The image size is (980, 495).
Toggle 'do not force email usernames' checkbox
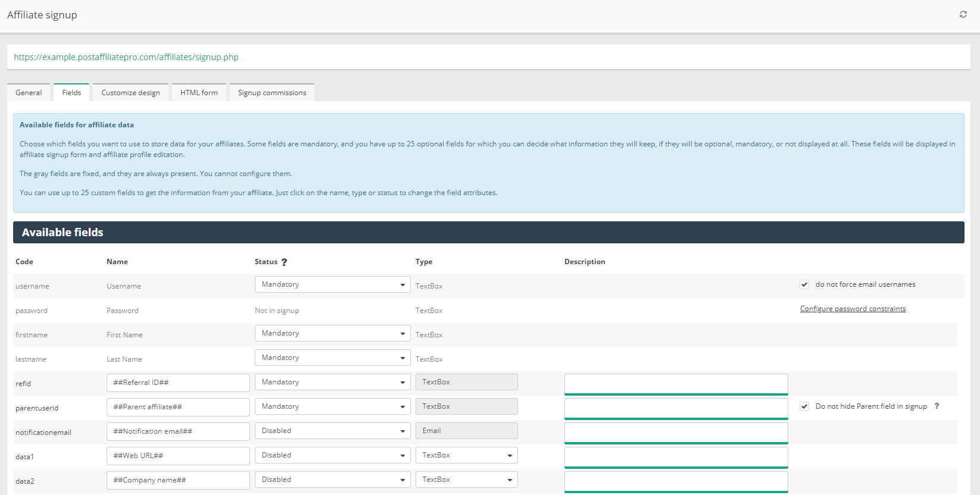tap(804, 284)
